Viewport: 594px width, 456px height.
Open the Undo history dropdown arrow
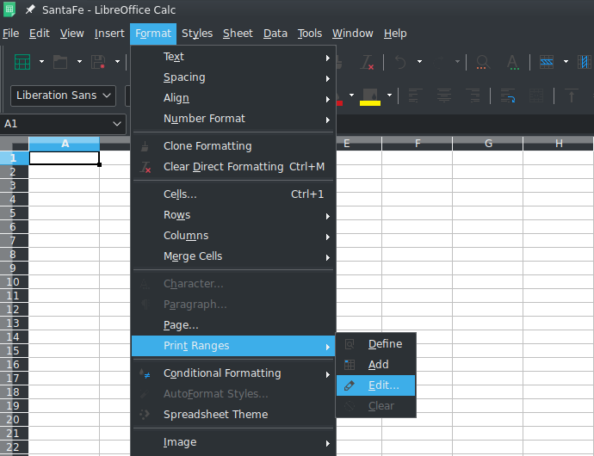(419, 61)
